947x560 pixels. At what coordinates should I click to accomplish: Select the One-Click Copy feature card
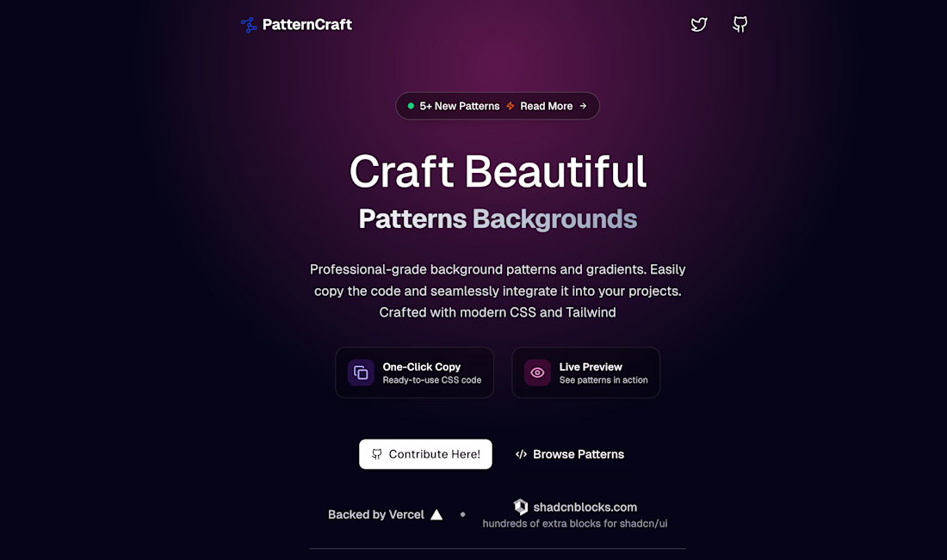[x=414, y=372]
